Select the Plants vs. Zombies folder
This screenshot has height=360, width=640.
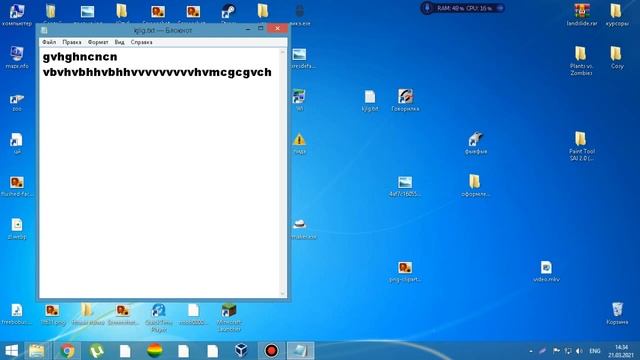coord(581,61)
